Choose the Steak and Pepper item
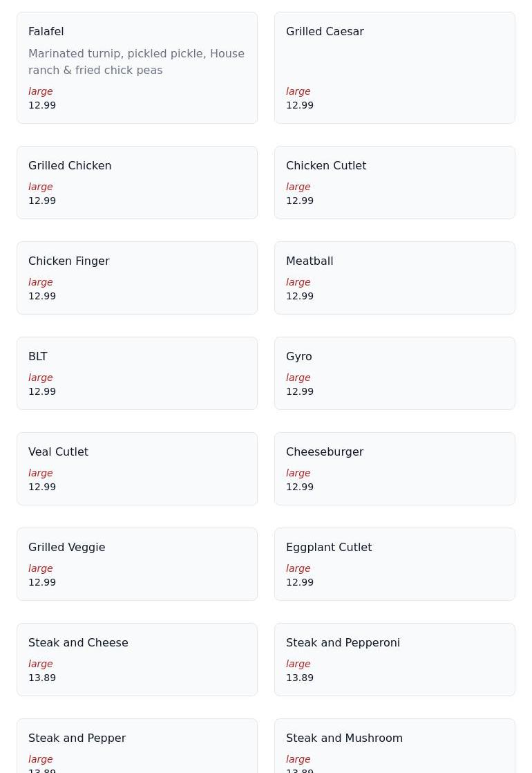 (137, 745)
